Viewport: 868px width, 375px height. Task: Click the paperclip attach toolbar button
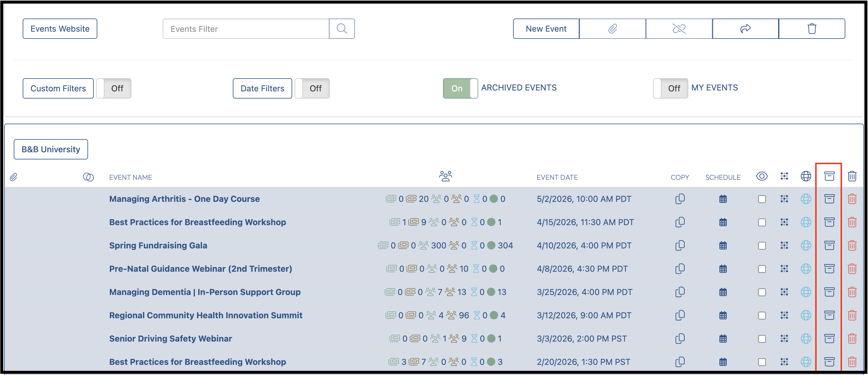[612, 29]
